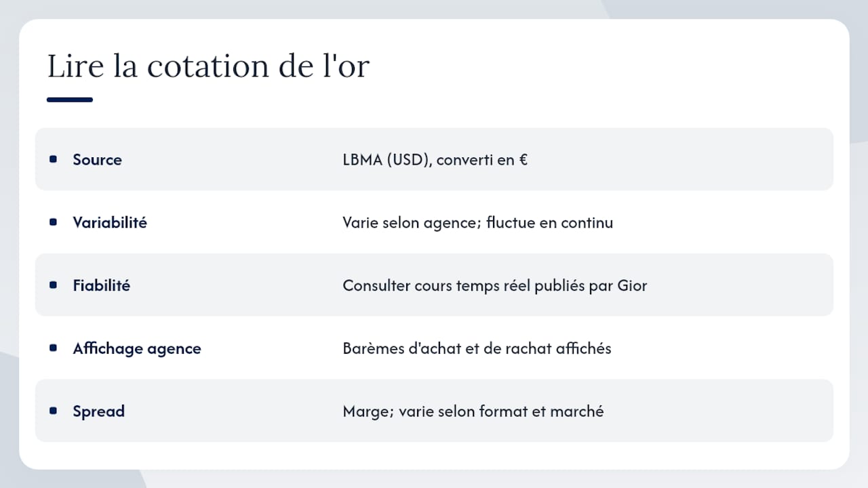Click 'Barèmes d'achat et de rachat affichés'
The width and height of the screenshot is (868, 488).
[x=477, y=348]
